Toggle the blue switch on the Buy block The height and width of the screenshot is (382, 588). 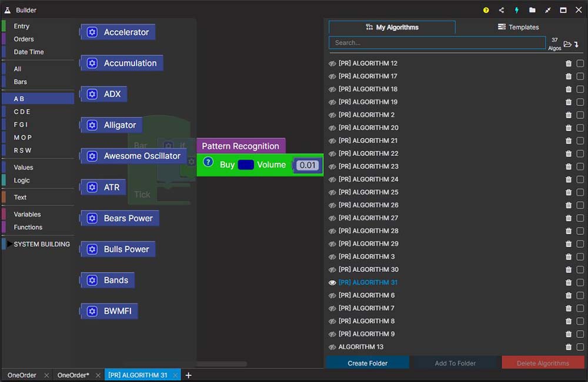(245, 165)
